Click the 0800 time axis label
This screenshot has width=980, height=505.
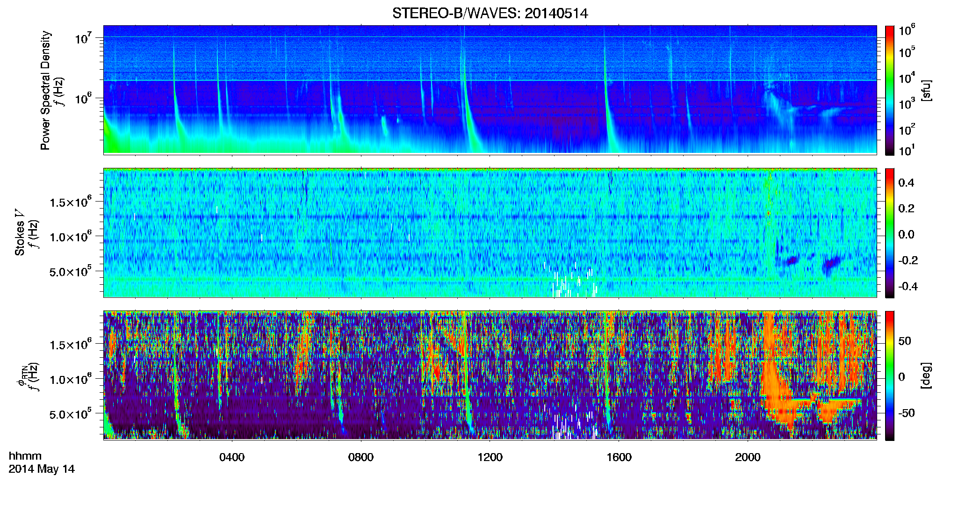click(x=361, y=457)
